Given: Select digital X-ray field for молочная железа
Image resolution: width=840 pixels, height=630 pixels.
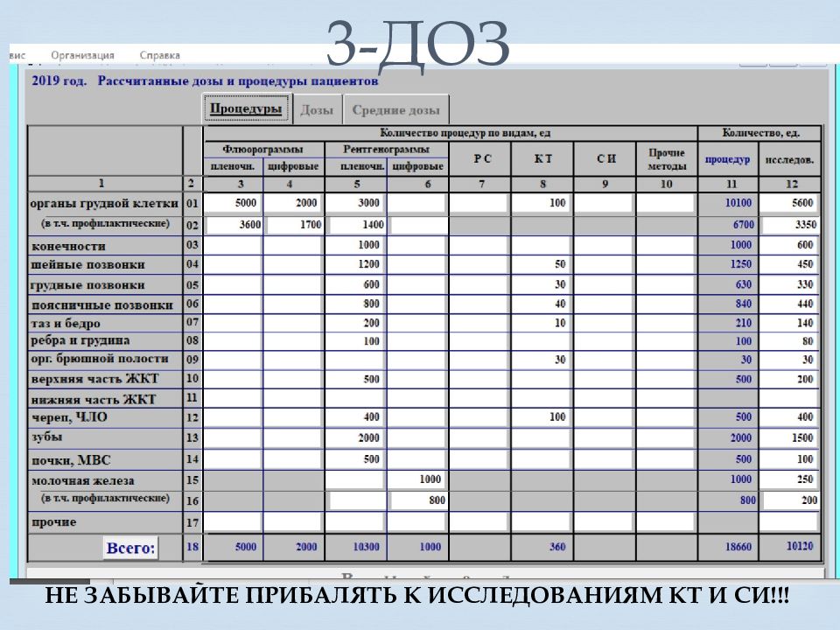Looking at the screenshot, I should (416, 479).
